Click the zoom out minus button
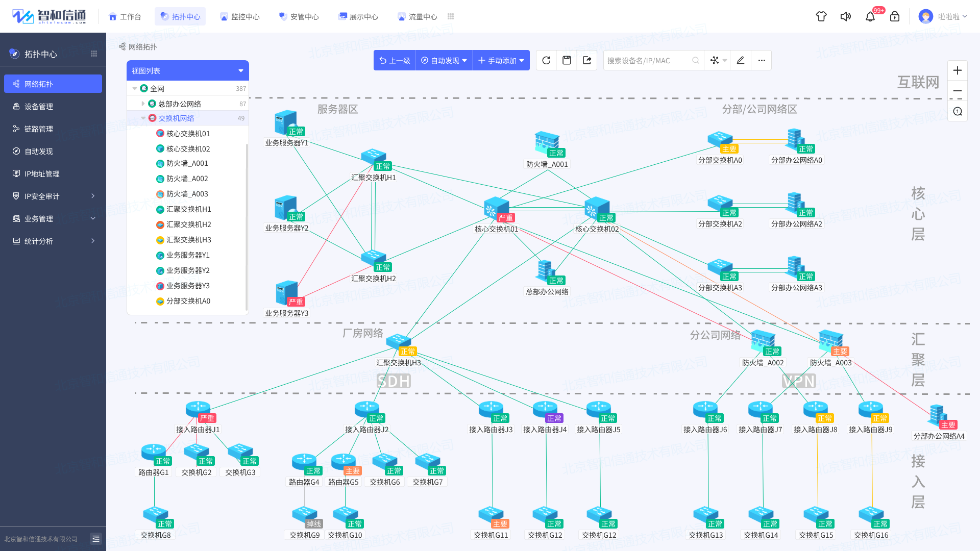 coord(958,91)
